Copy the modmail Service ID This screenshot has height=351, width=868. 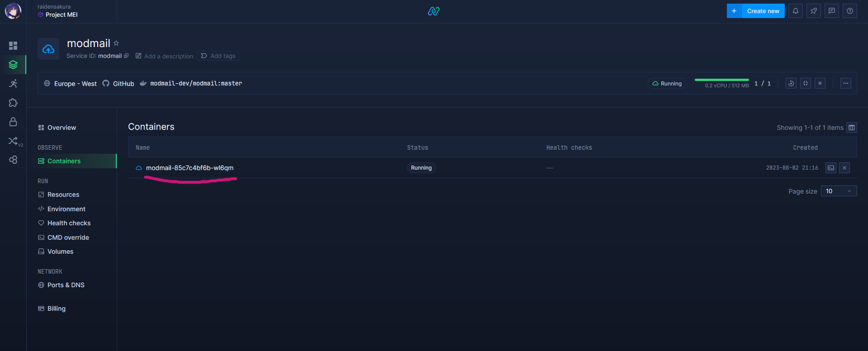(x=126, y=56)
